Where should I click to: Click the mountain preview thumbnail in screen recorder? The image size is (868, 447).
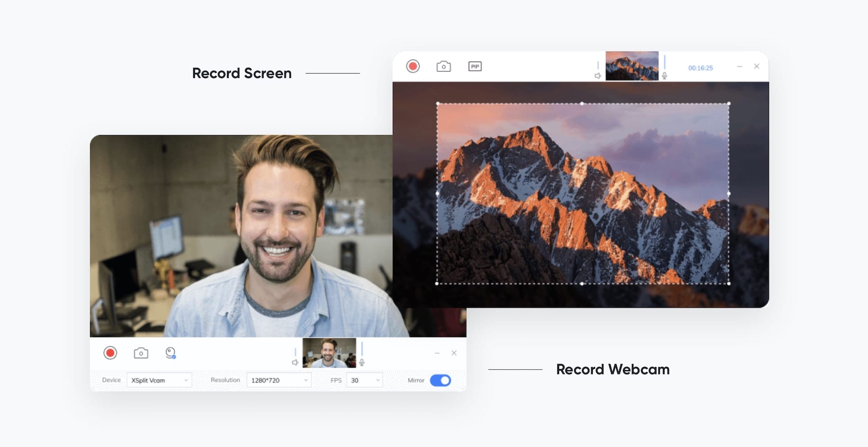632,66
